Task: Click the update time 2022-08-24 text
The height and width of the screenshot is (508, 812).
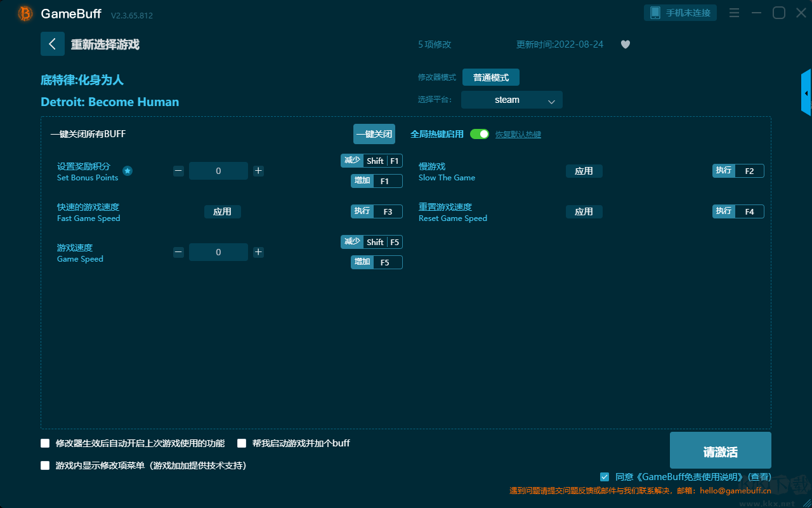Action: [x=560, y=44]
